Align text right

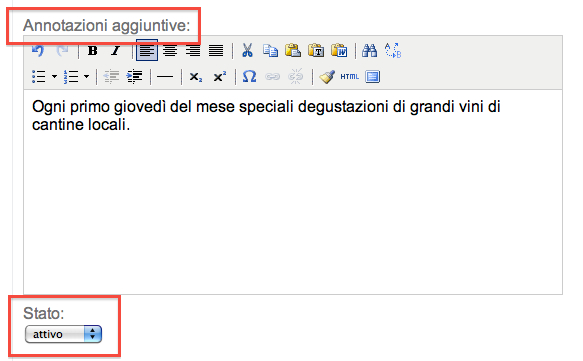tap(193, 50)
